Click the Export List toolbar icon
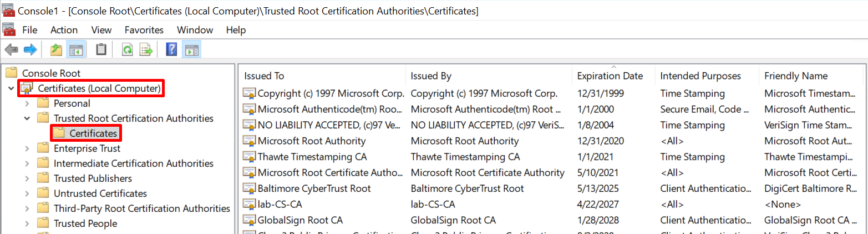868x234 pixels. point(146,50)
